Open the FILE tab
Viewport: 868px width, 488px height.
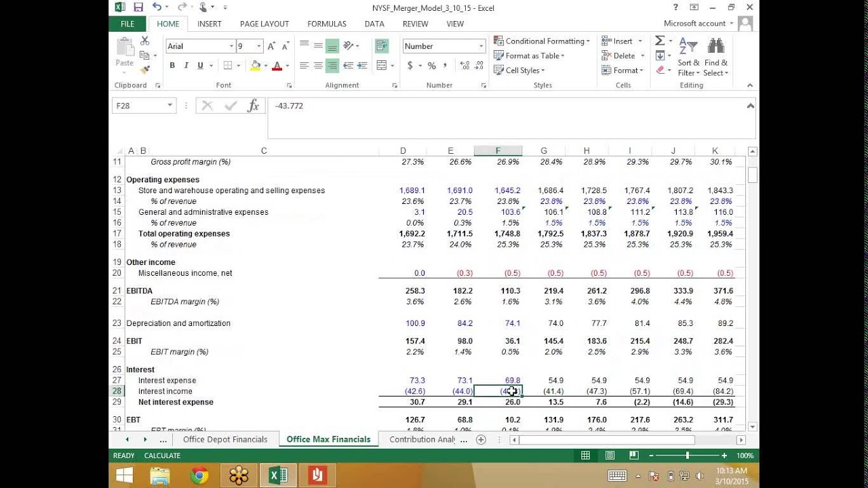point(127,24)
